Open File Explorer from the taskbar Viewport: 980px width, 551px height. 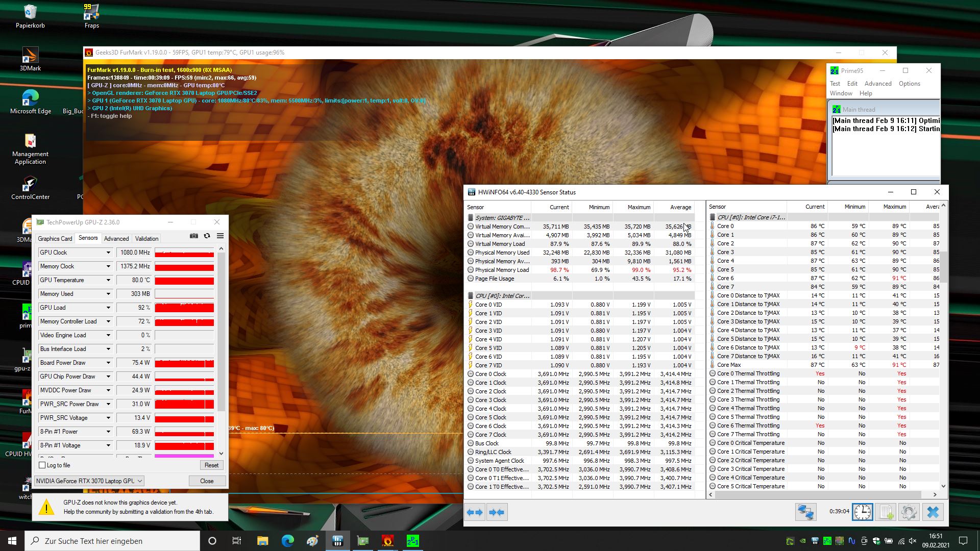262,541
